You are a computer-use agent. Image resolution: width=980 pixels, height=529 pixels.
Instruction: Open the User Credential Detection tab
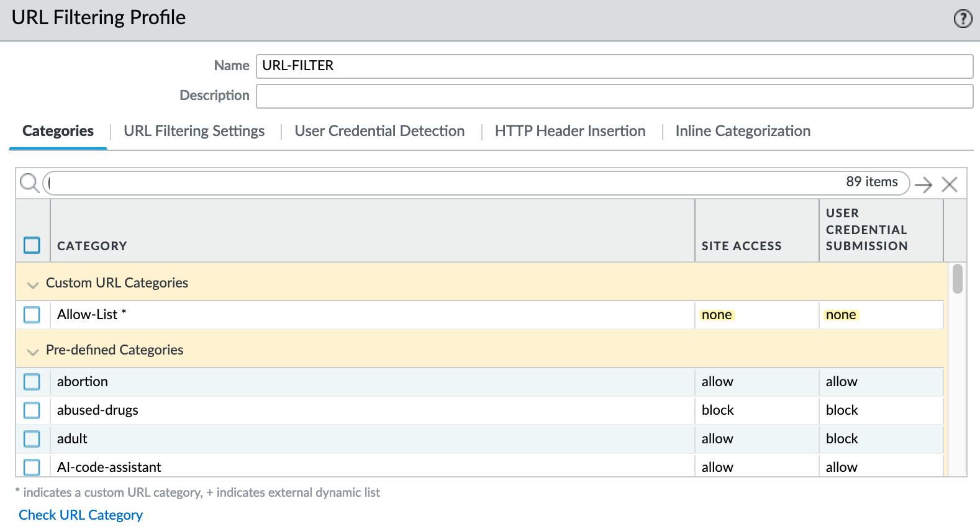click(x=379, y=131)
